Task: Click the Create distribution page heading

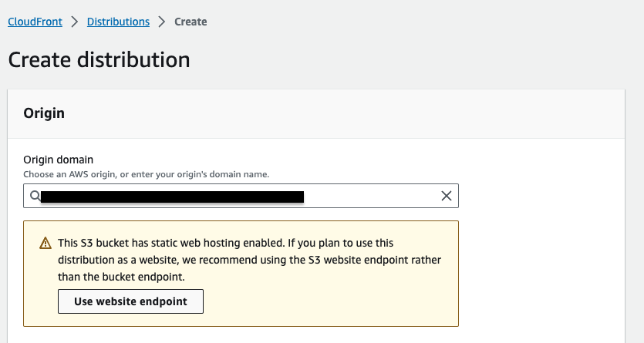Action: (x=99, y=59)
